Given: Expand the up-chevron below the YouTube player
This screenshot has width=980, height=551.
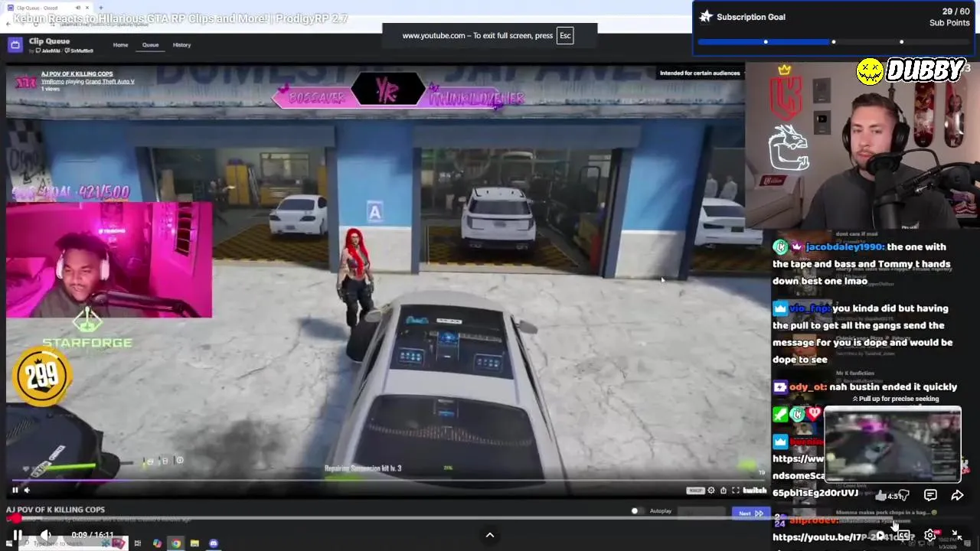Looking at the screenshot, I should [490, 535].
